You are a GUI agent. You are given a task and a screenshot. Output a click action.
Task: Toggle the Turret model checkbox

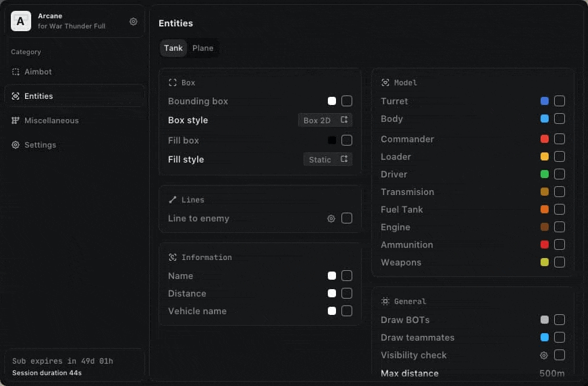560,101
